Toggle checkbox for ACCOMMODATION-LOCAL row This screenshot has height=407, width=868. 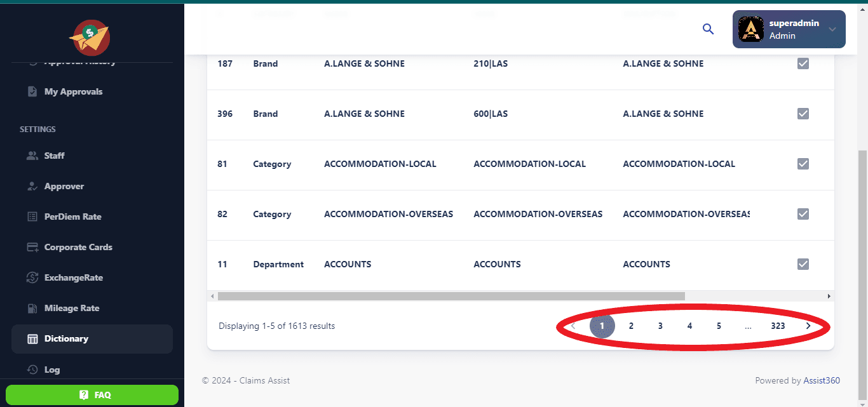[803, 164]
